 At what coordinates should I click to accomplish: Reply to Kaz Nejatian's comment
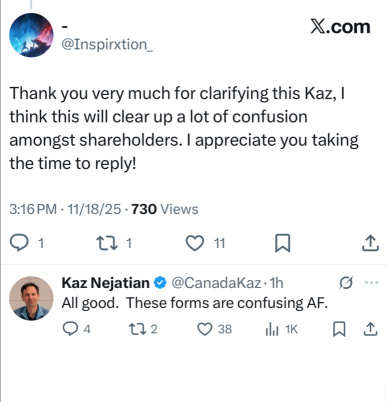[x=70, y=329]
